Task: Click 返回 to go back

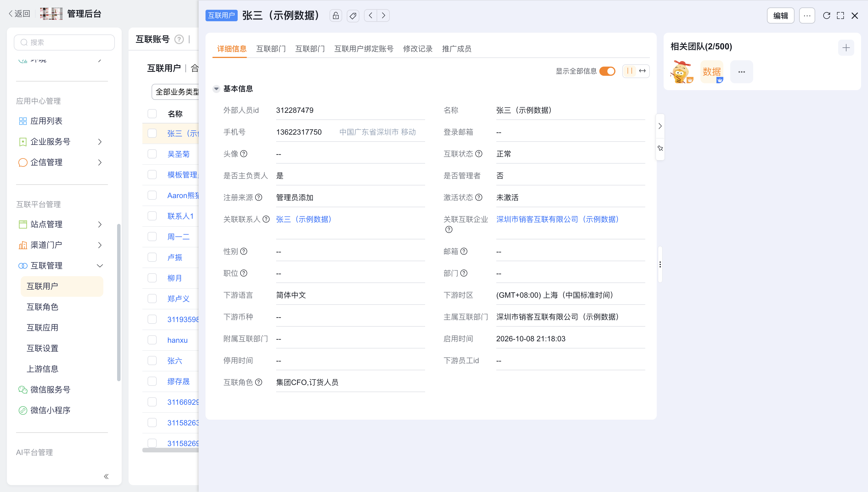Action: [x=19, y=13]
